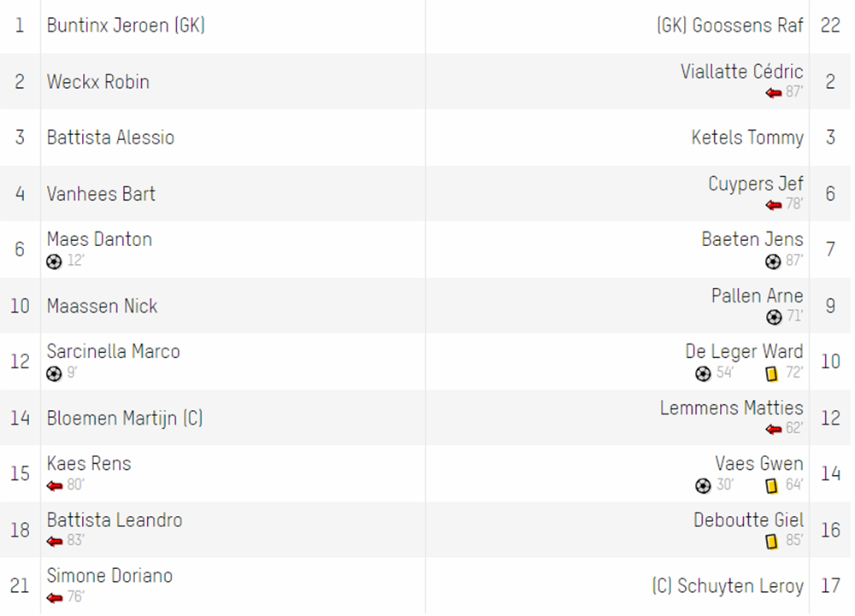855x616 pixels.
Task: Click the goal icon under Baeten Jens
Action: (773, 262)
